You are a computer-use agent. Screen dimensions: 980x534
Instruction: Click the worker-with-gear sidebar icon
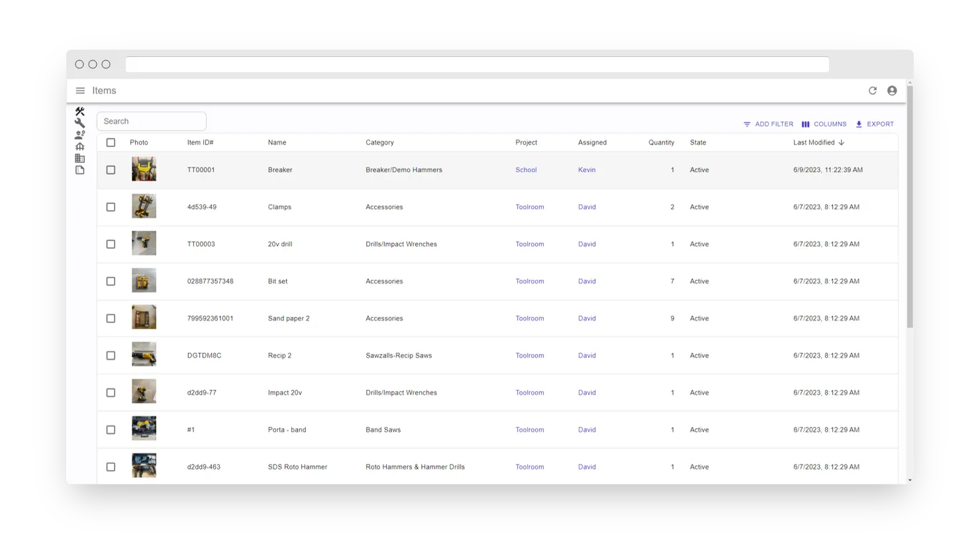click(79, 134)
